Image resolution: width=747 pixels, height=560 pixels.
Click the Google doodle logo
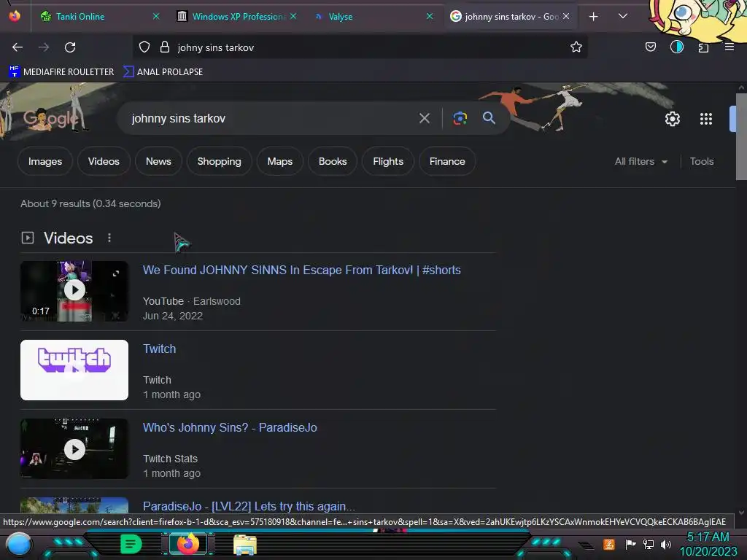click(x=50, y=117)
